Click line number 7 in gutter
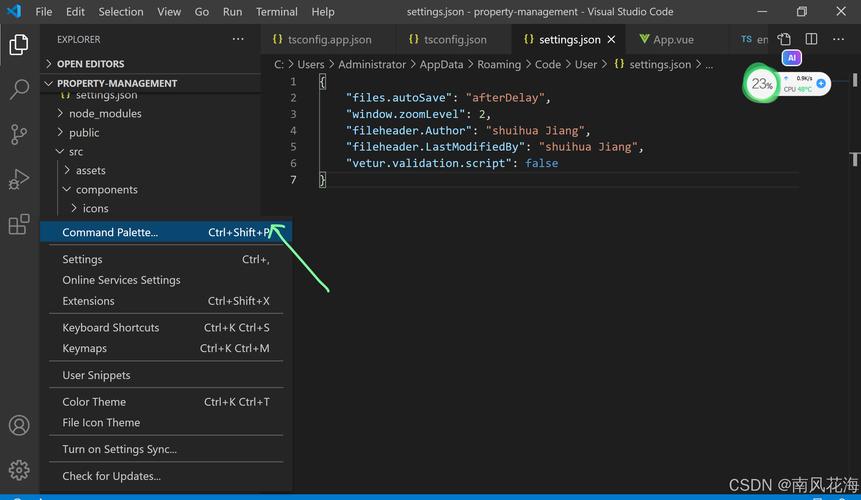This screenshot has height=500, width=861. (293, 179)
